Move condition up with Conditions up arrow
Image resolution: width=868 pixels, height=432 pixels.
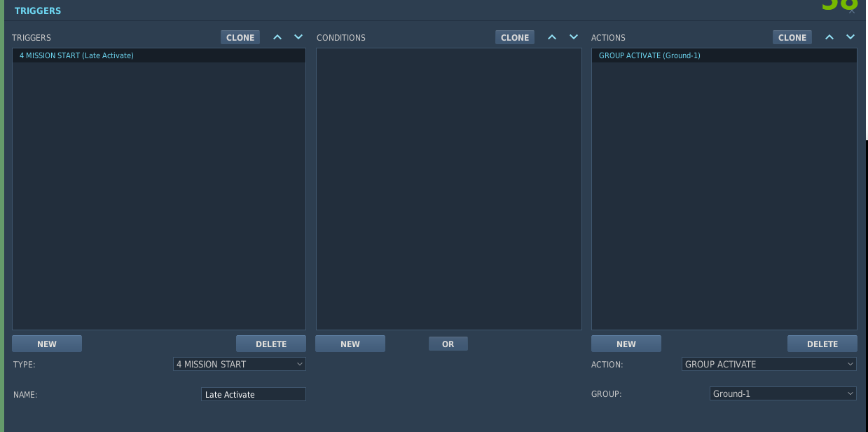(552, 37)
